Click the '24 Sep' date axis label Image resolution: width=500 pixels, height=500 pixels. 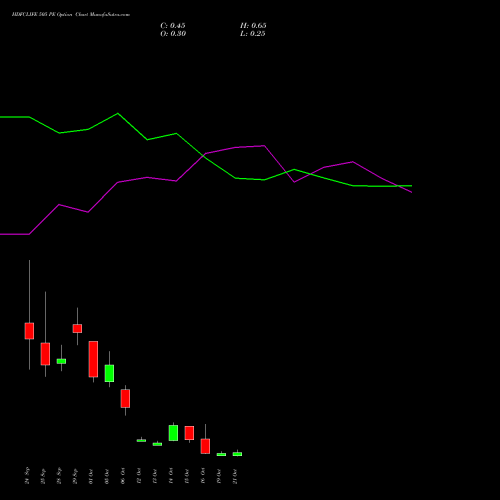pyautogui.click(x=27, y=476)
